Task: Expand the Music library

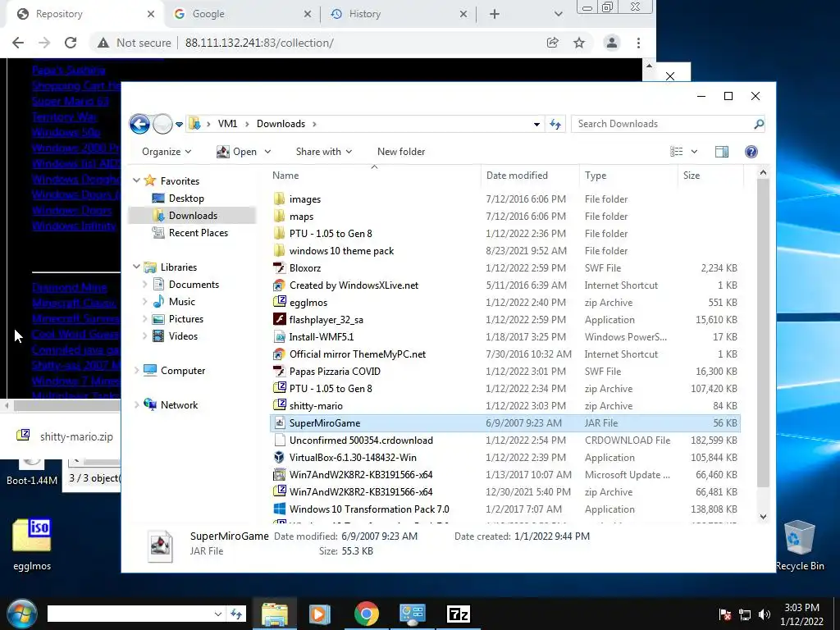Action: point(144,302)
